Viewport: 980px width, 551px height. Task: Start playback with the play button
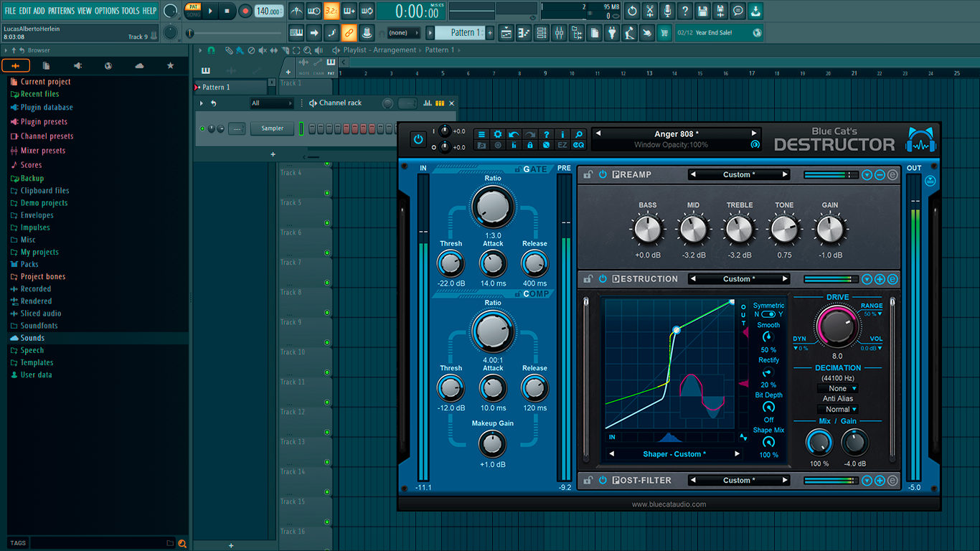pyautogui.click(x=210, y=11)
